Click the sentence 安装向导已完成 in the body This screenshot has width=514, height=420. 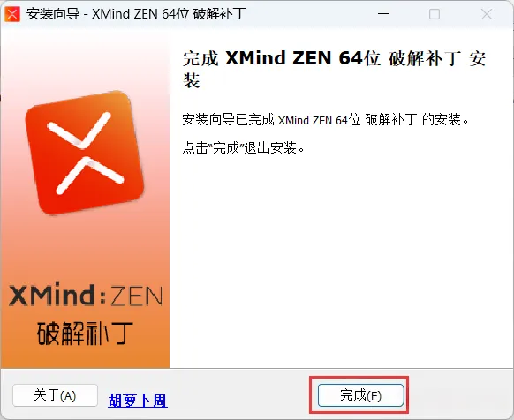click(x=228, y=120)
